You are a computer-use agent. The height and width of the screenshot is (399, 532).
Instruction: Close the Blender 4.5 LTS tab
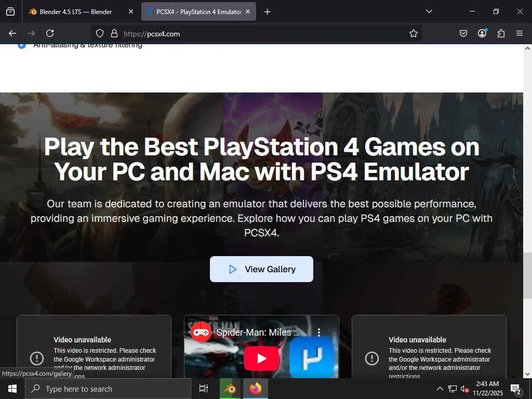(131, 12)
